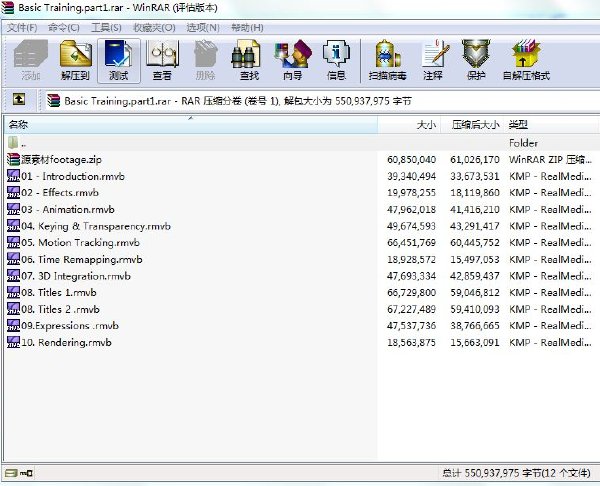Open the 命令(C) menu
Image resolution: width=600 pixels, height=486 pixels.
tap(64, 28)
